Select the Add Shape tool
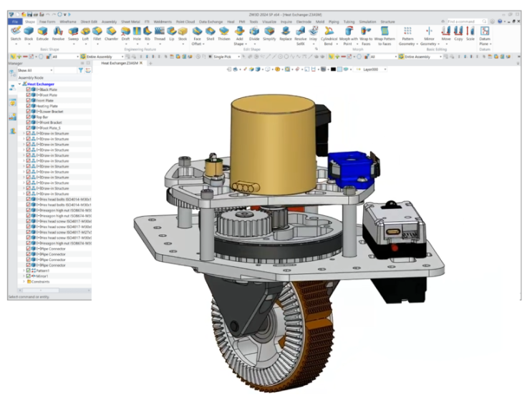This screenshot has width=532, height=405. tap(240, 36)
